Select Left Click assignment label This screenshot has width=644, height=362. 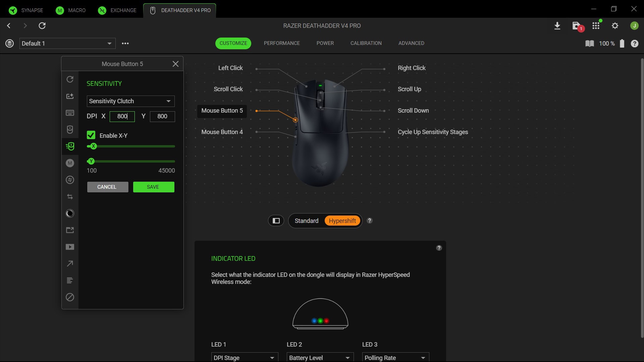230,68
